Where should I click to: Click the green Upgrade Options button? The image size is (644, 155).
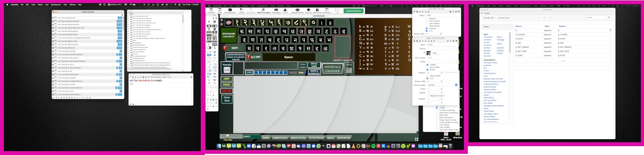point(353,11)
